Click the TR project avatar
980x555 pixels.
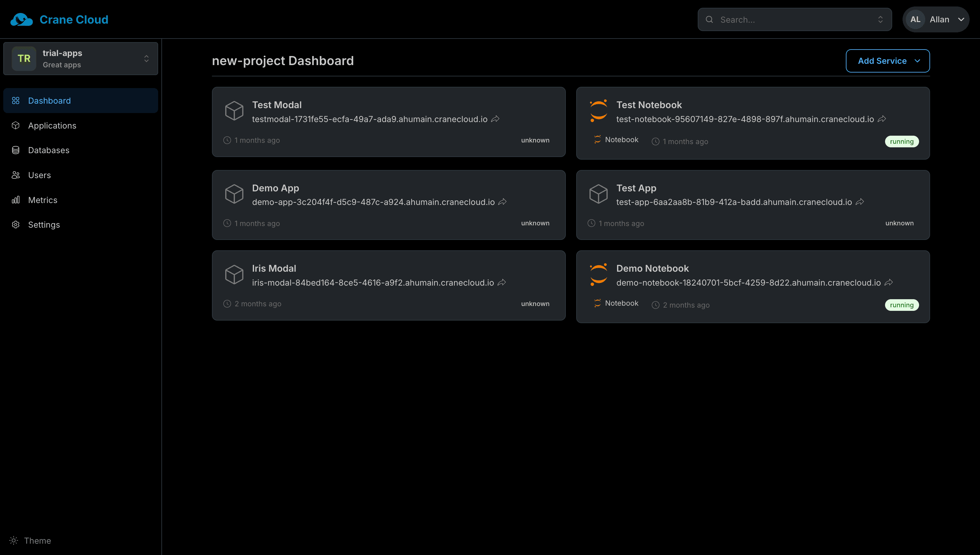coord(24,58)
